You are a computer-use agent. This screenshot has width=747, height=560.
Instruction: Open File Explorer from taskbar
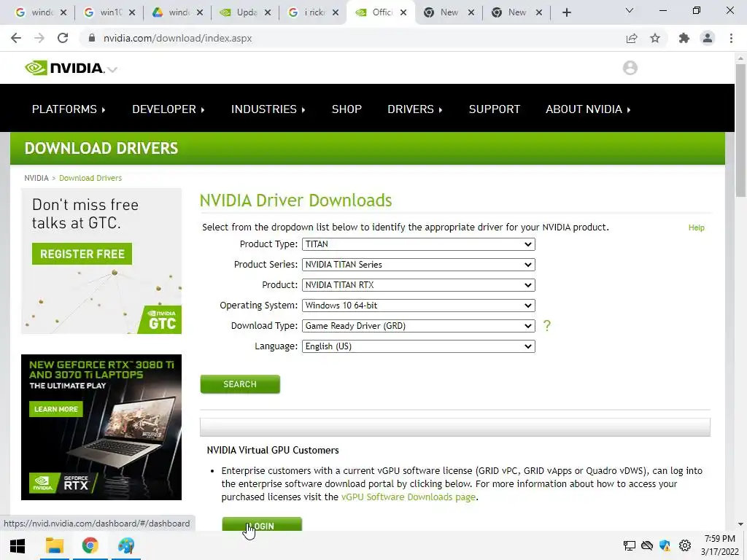tap(54, 545)
